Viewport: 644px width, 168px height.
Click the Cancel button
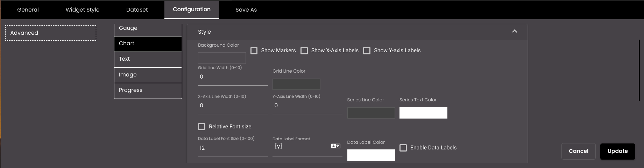click(579, 151)
